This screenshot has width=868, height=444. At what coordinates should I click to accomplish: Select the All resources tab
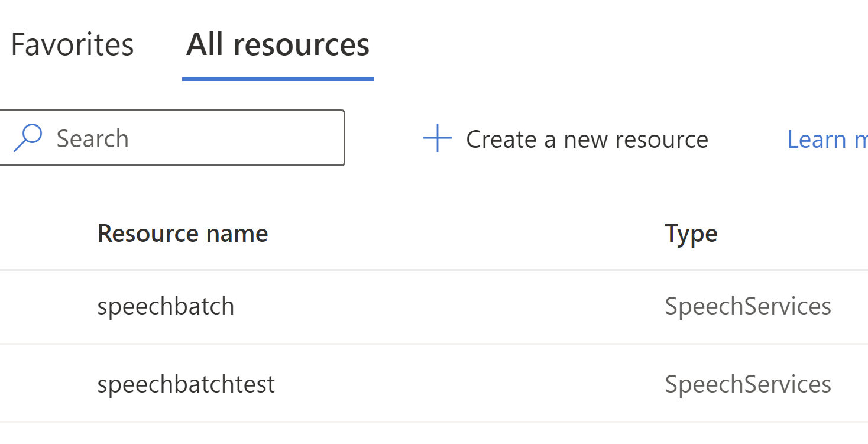pyautogui.click(x=278, y=44)
